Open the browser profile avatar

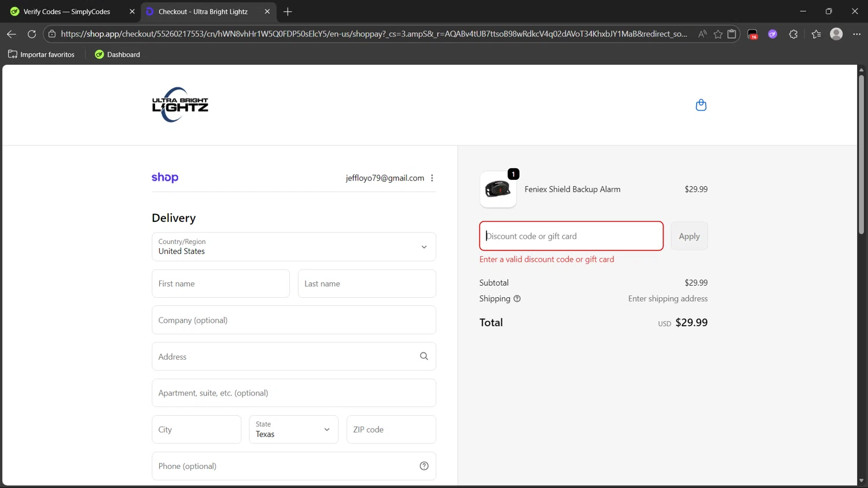pos(836,34)
